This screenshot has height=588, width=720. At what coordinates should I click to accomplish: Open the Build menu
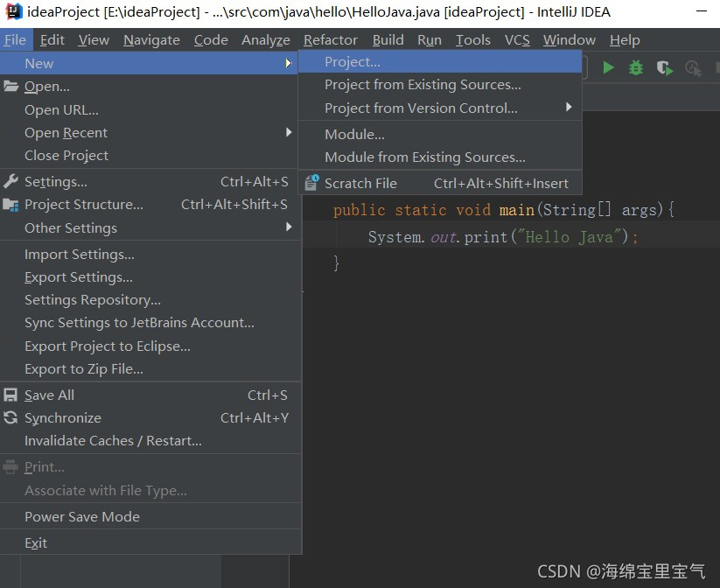click(x=388, y=40)
